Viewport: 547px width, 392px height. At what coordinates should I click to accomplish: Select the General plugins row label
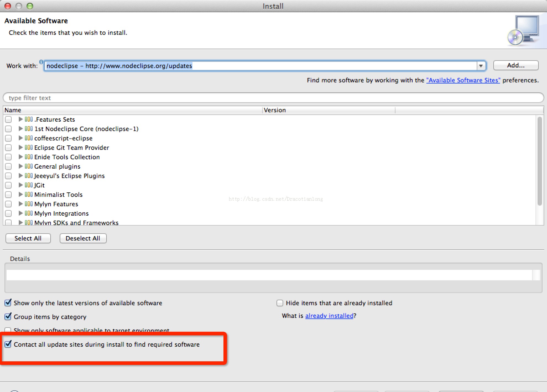click(57, 166)
